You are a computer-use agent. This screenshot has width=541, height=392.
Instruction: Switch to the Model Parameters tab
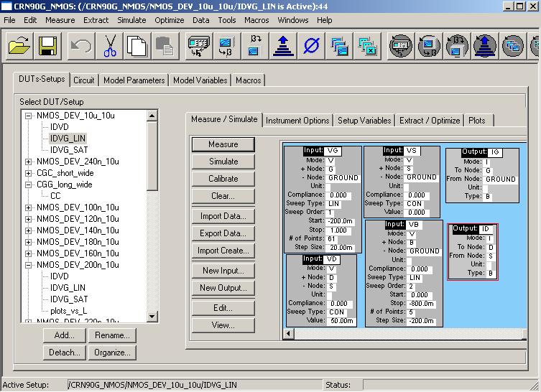tap(134, 80)
